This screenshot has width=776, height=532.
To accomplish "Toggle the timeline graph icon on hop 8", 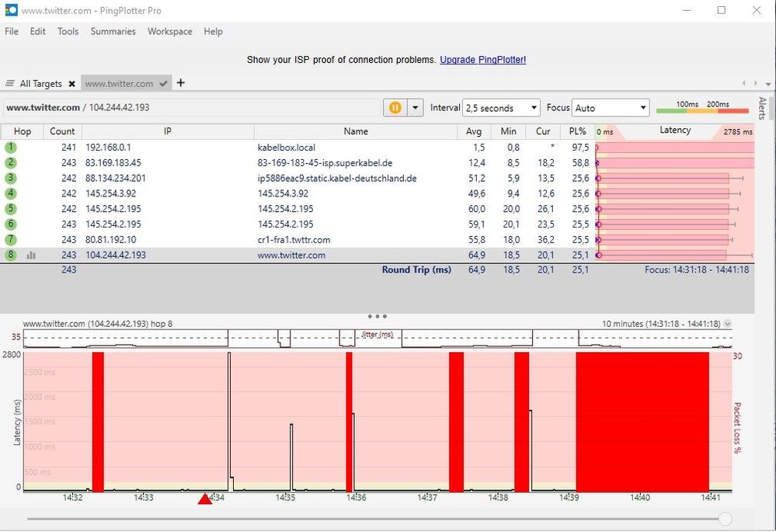I will (31, 255).
